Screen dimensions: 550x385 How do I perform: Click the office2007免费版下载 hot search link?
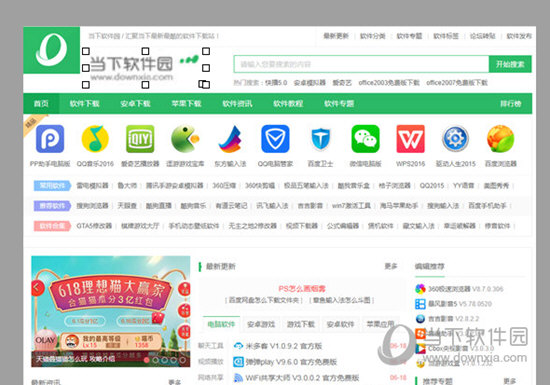[x=457, y=83]
